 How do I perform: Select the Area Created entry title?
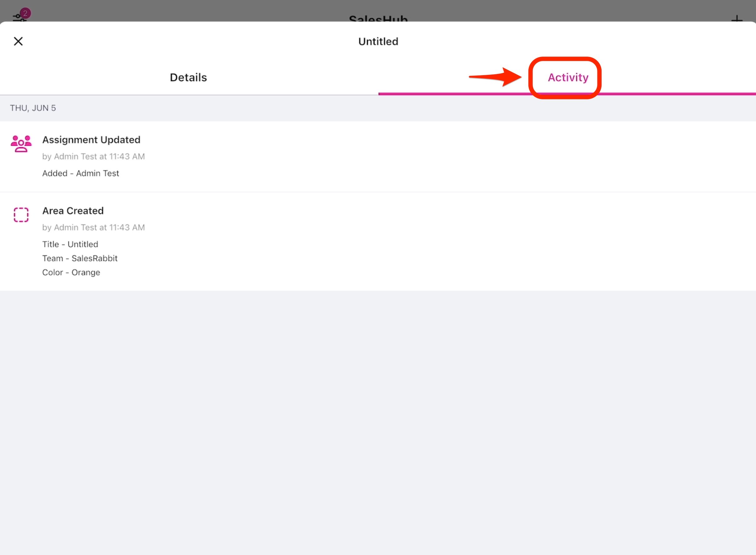click(73, 211)
